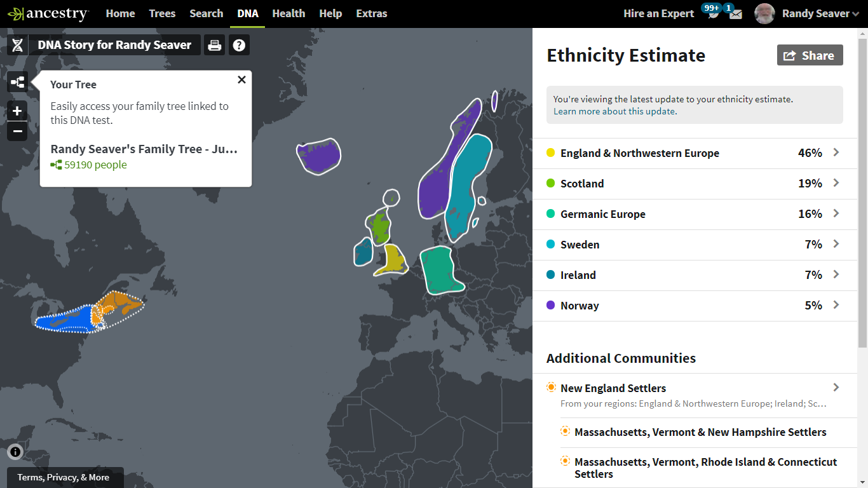Screen dimensions: 868x488
Task: Click the print icon next to DNA Story
Action: pos(214,44)
